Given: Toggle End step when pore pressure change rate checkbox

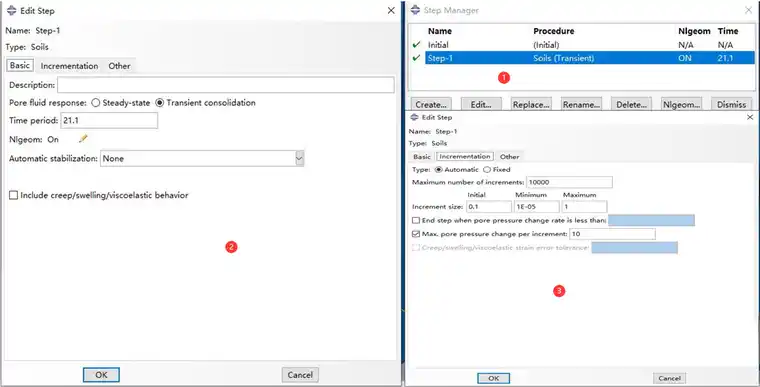Looking at the screenshot, I should pos(416,220).
